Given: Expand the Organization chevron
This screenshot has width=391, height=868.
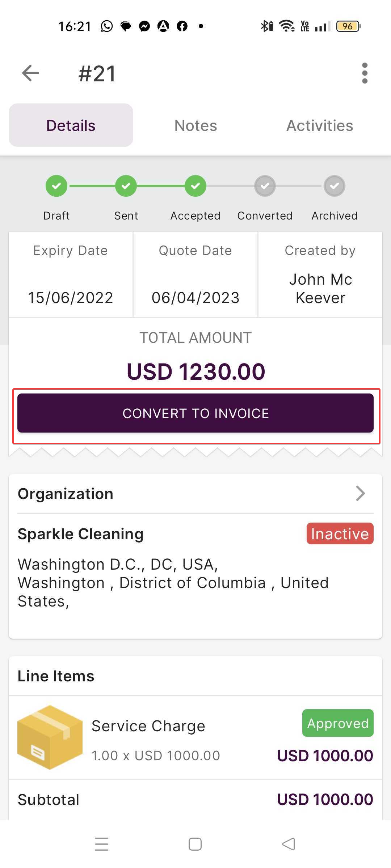Looking at the screenshot, I should [360, 493].
